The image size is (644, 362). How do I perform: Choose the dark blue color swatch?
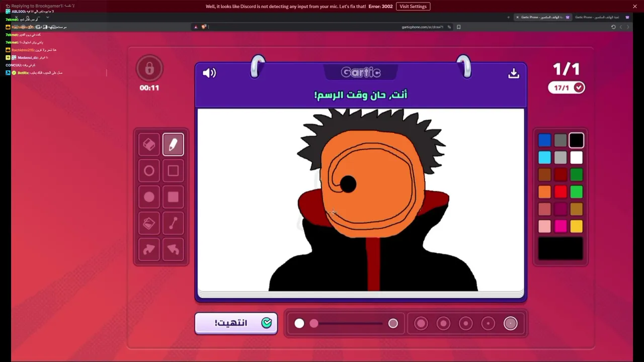click(x=544, y=140)
